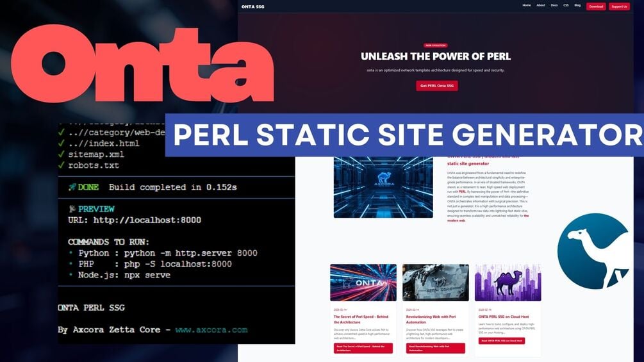Click the white camel circle logo
This screenshot has height=362, width=644.
pyautogui.click(x=594, y=251)
